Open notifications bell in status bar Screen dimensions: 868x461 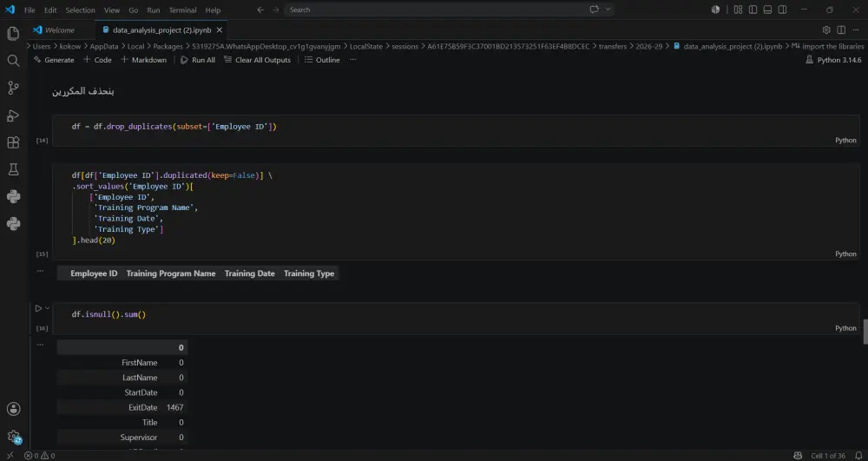tap(858, 456)
